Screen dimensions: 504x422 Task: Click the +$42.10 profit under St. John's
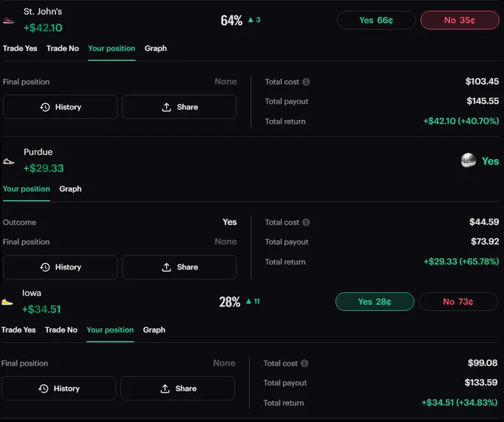(x=43, y=27)
